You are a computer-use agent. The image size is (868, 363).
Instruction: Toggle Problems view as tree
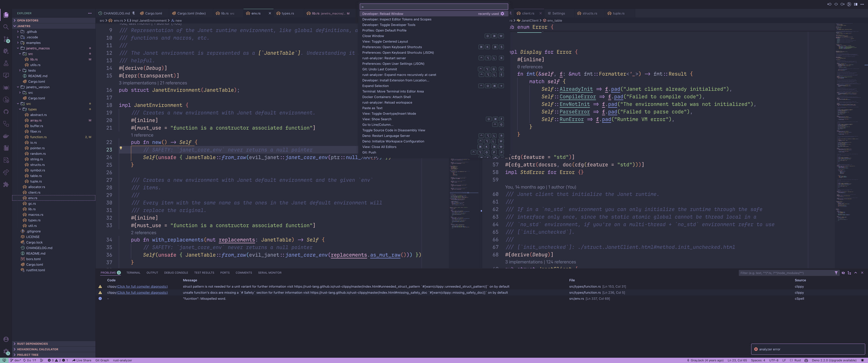(x=849, y=273)
